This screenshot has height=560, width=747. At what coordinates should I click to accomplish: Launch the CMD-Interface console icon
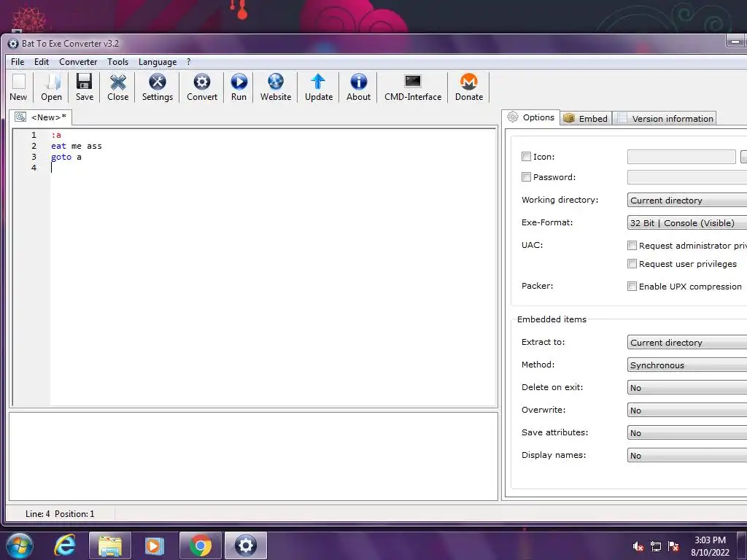point(413,87)
